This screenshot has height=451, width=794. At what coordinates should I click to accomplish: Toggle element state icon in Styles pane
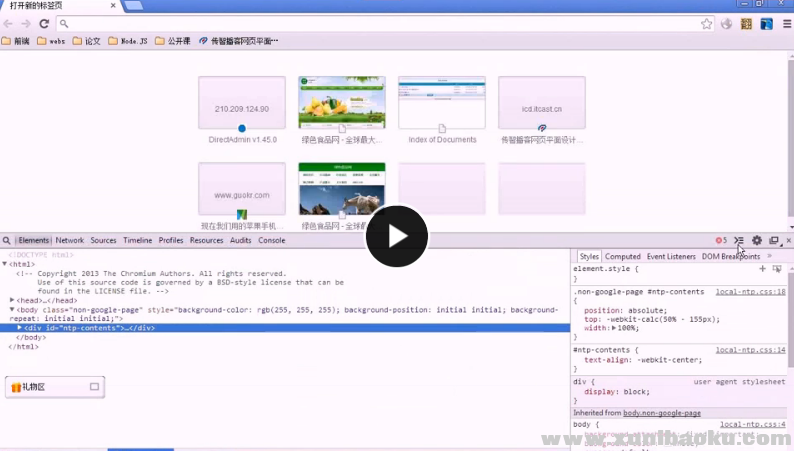(777, 269)
